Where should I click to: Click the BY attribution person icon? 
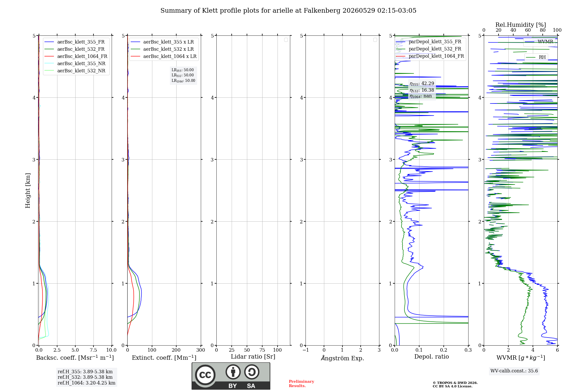point(233,372)
